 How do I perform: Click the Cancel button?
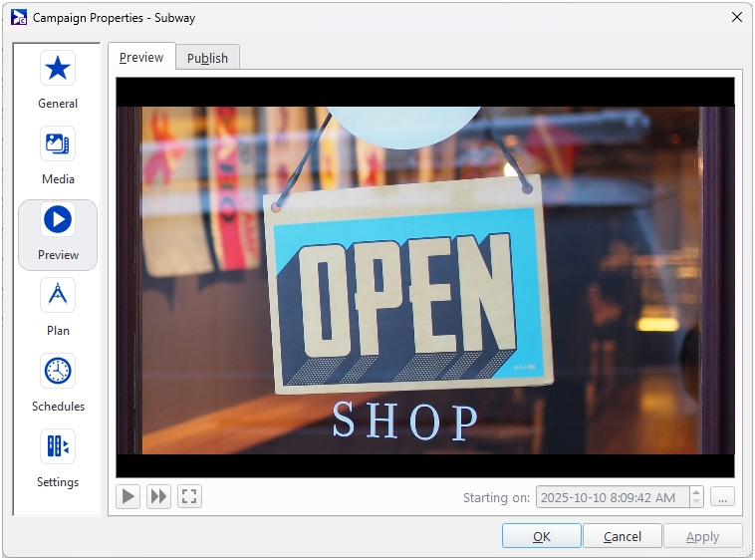623,536
